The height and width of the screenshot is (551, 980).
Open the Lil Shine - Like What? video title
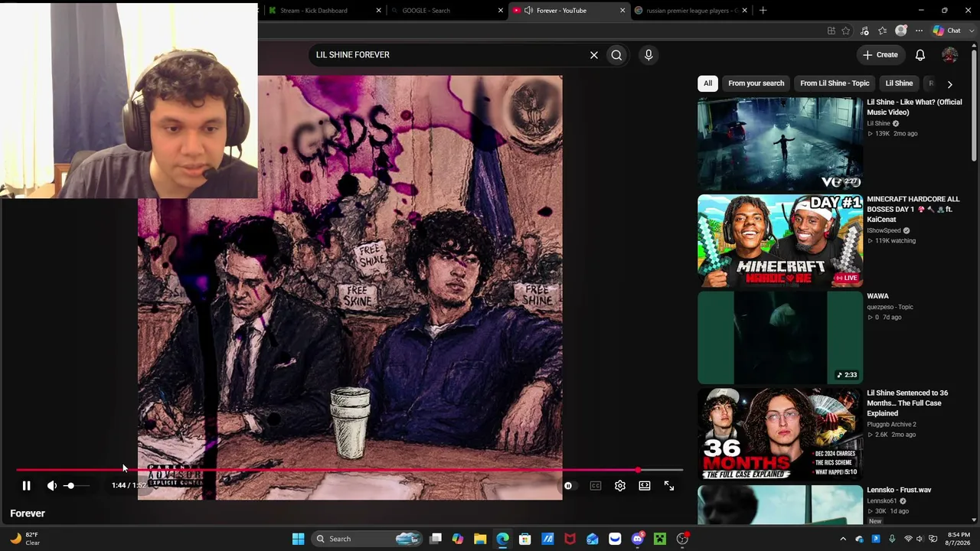pyautogui.click(x=914, y=107)
